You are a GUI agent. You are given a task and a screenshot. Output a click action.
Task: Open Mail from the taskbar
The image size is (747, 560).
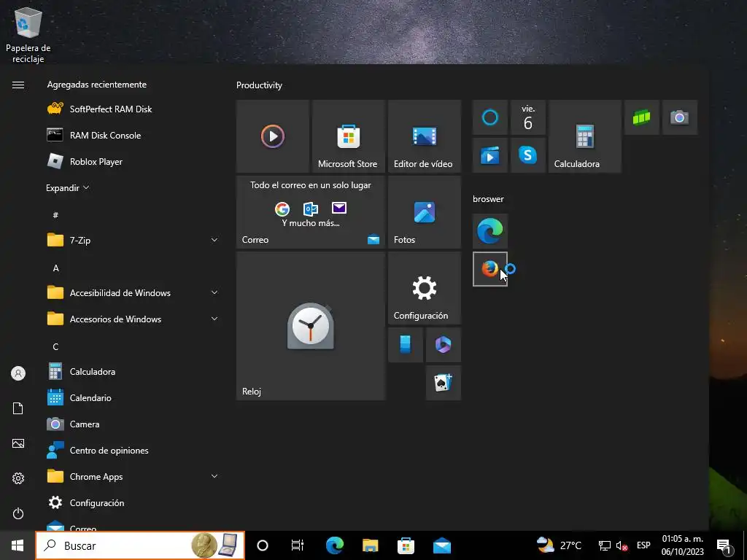pos(441,545)
